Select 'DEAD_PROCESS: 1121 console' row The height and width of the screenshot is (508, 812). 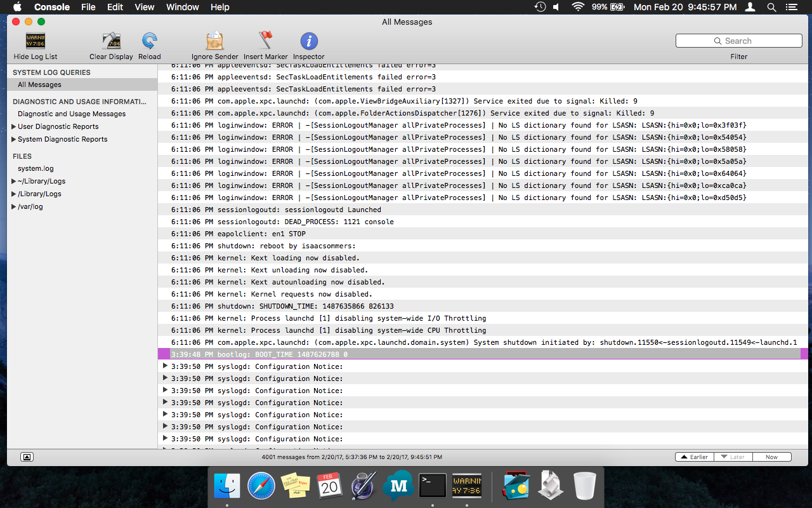[x=484, y=222]
